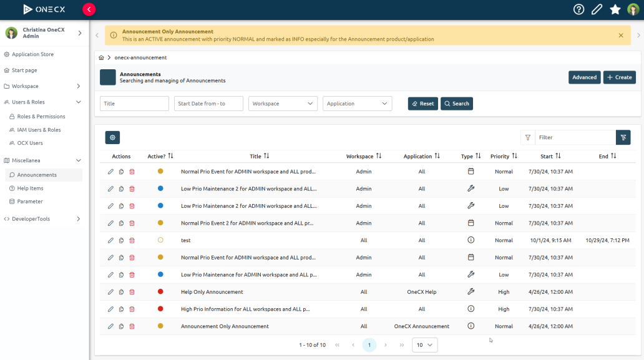
Task: Toggle sort order on the Start column
Action: click(x=558, y=156)
